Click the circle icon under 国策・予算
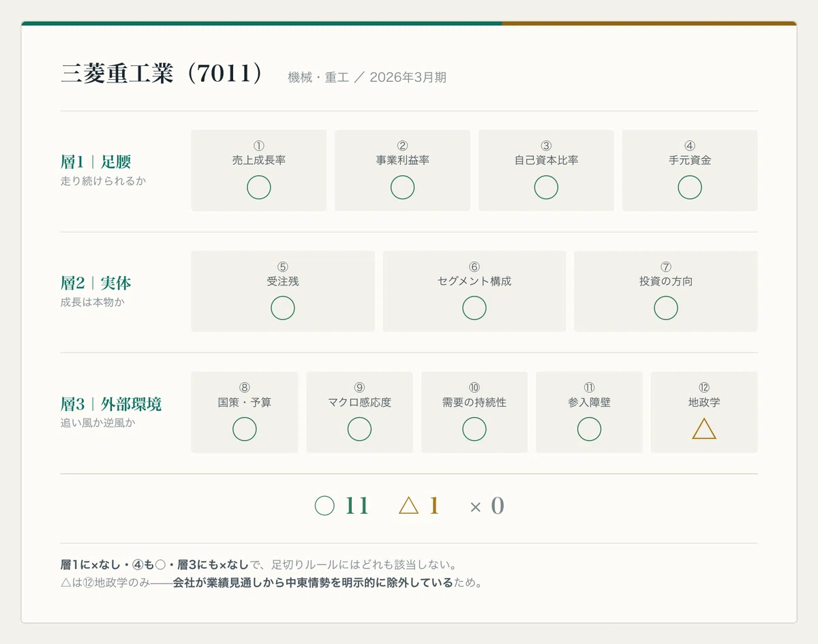This screenshot has width=818, height=644. pyautogui.click(x=245, y=429)
